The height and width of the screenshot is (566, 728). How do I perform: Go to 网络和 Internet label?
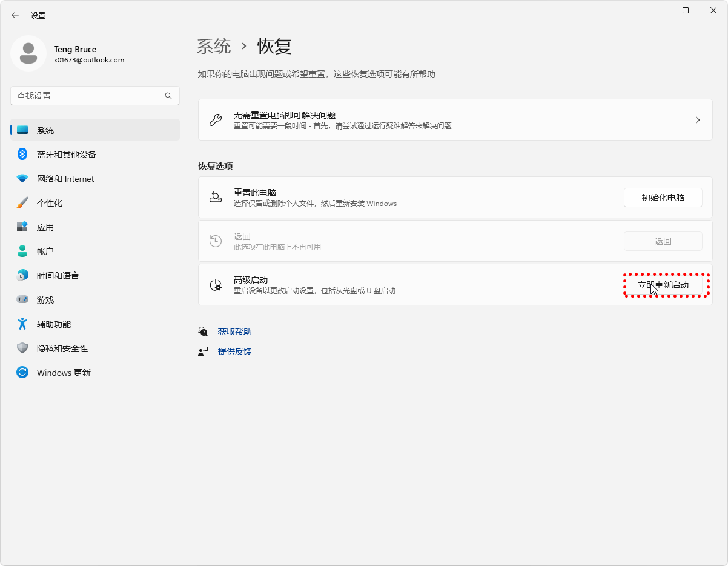point(65,179)
